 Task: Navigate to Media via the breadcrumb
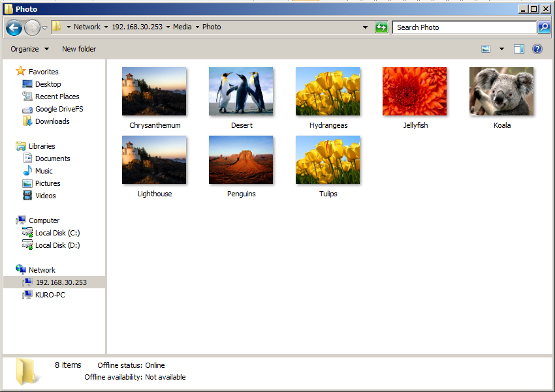(182, 27)
